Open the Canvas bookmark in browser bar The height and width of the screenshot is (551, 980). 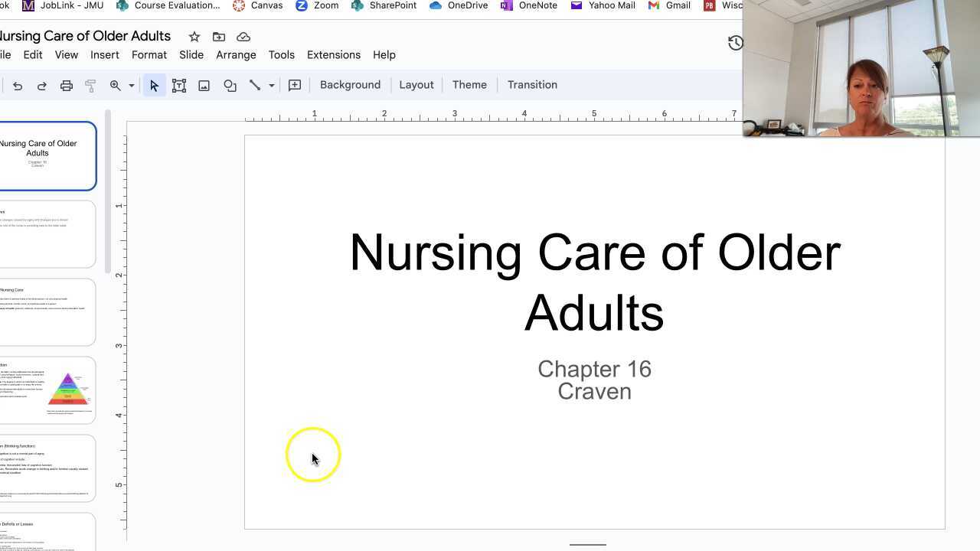(x=258, y=5)
